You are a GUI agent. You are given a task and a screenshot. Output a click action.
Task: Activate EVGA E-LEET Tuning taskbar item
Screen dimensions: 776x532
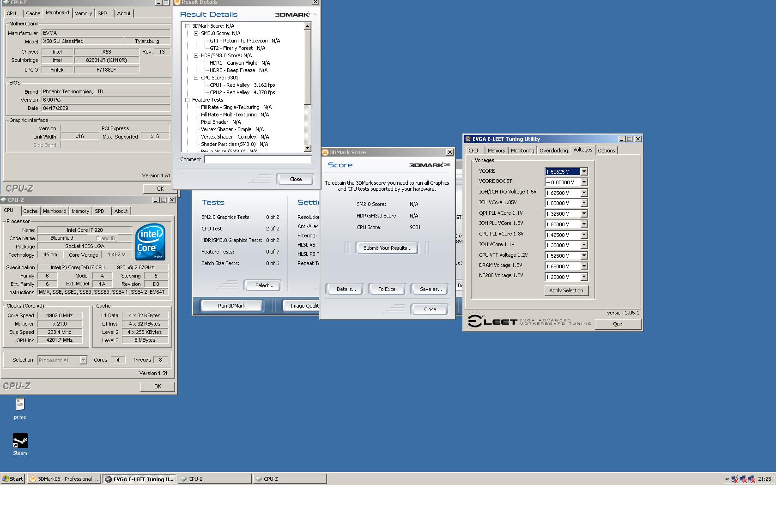pos(139,479)
